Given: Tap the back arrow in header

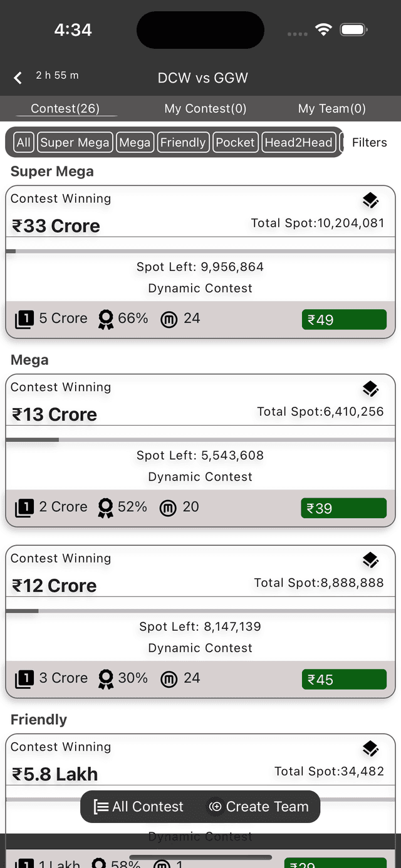Looking at the screenshot, I should coord(18,78).
